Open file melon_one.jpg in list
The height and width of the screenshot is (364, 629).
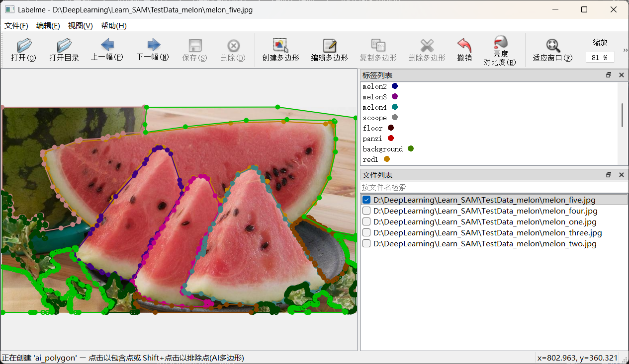tap(485, 221)
